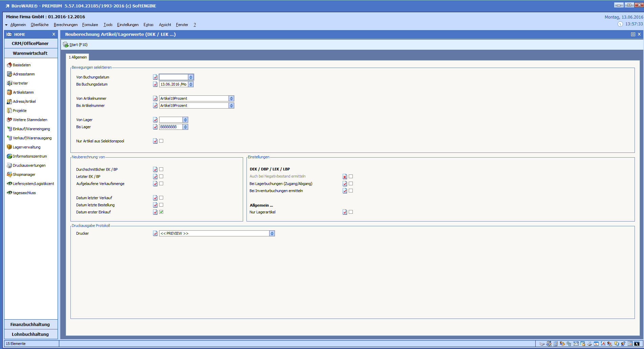Open the CRM/OfficePlaner section

(30, 43)
